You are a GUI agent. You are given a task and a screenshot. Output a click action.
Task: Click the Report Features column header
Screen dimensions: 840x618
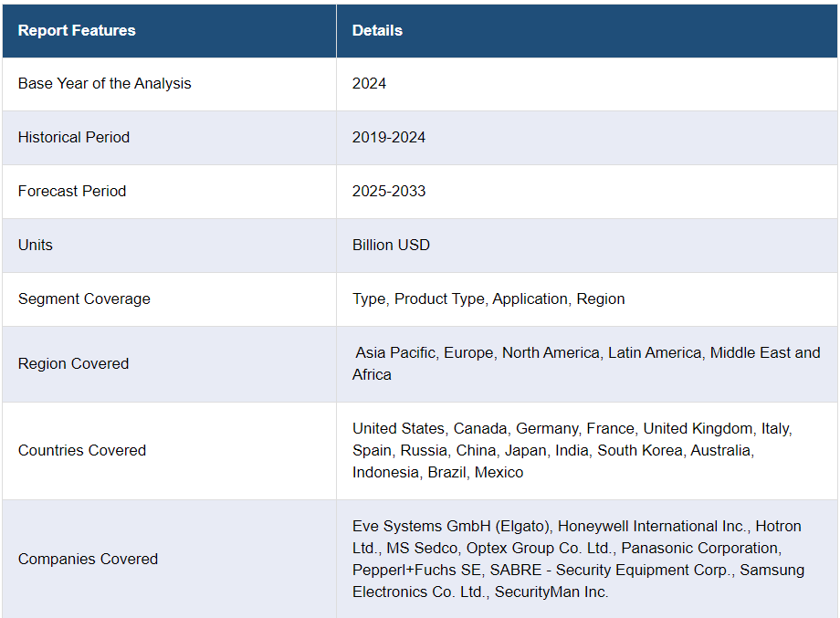pyautogui.click(x=77, y=30)
